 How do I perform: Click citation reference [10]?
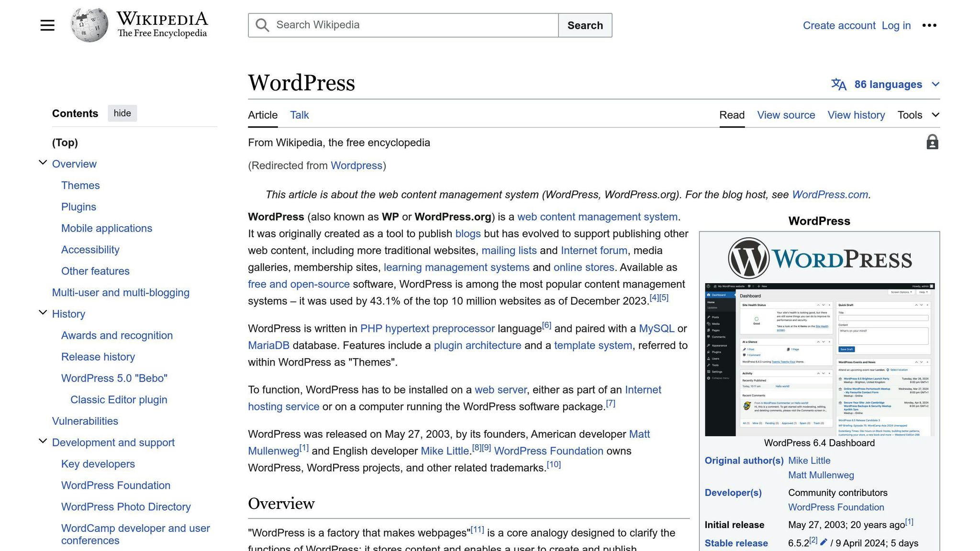(554, 464)
